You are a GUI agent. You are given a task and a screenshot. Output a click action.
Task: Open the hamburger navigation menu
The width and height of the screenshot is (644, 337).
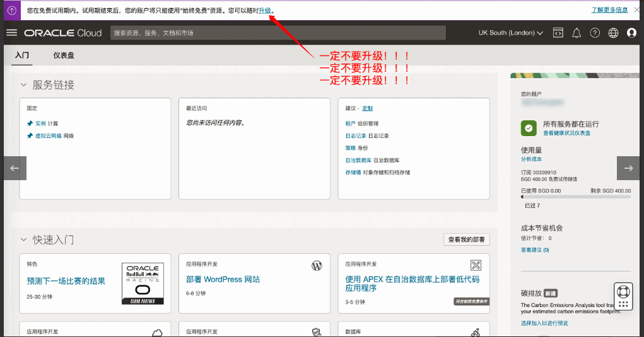tap(11, 33)
